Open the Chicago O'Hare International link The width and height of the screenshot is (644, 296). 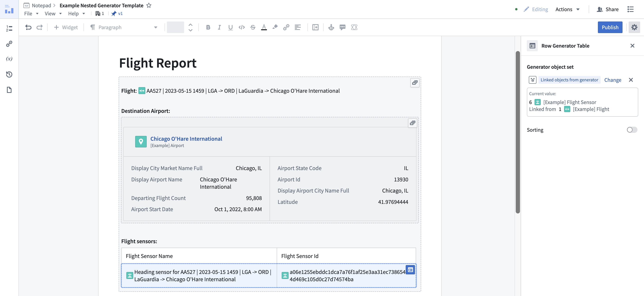186,139
